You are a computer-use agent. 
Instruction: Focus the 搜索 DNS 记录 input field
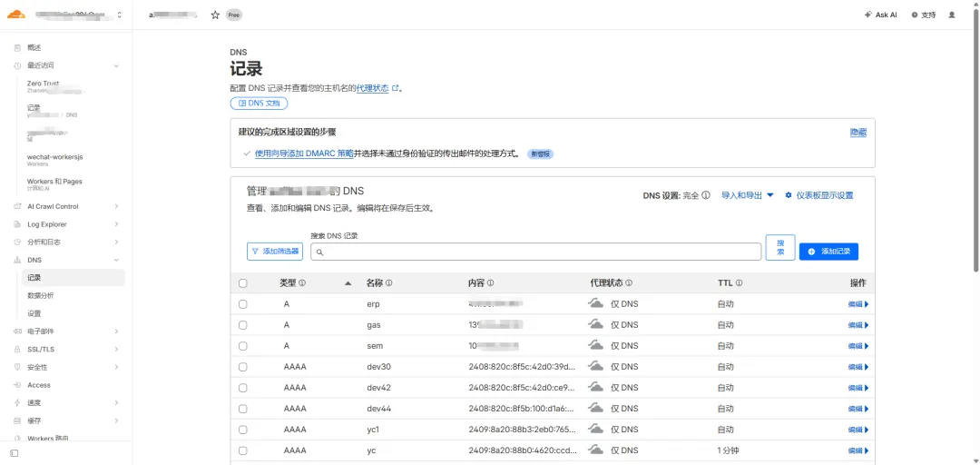536,252
